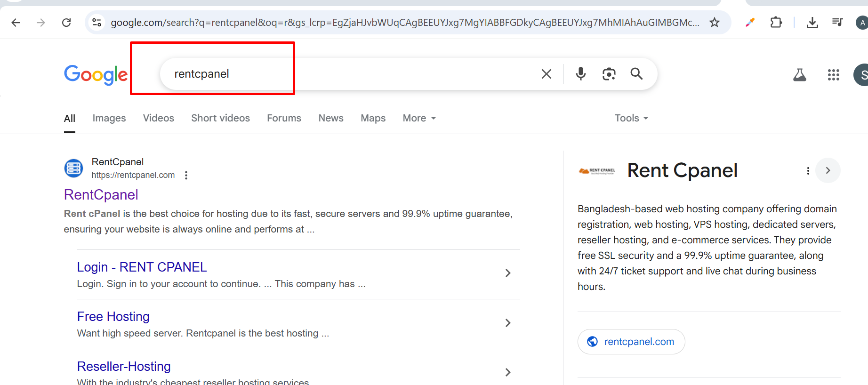868x385 pixels.
Task: Open RentCpanel result options three dots
Action: (186, 175)
